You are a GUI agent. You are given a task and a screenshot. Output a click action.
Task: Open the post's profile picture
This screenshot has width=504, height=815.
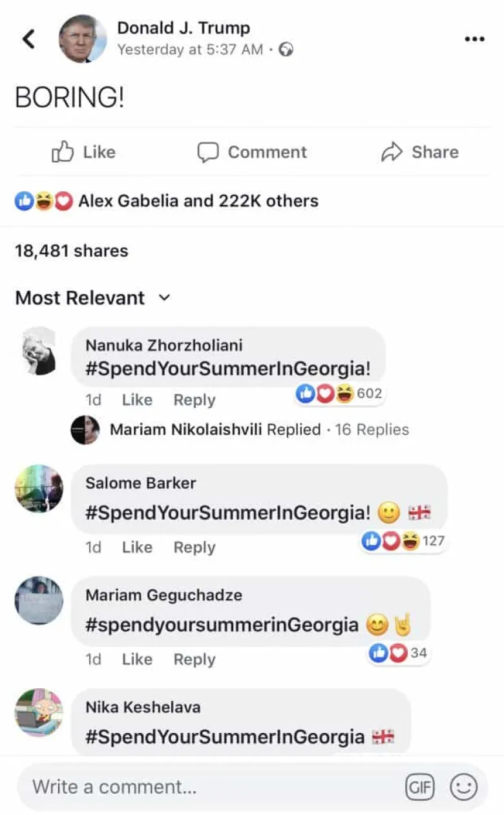pos(83,39)
